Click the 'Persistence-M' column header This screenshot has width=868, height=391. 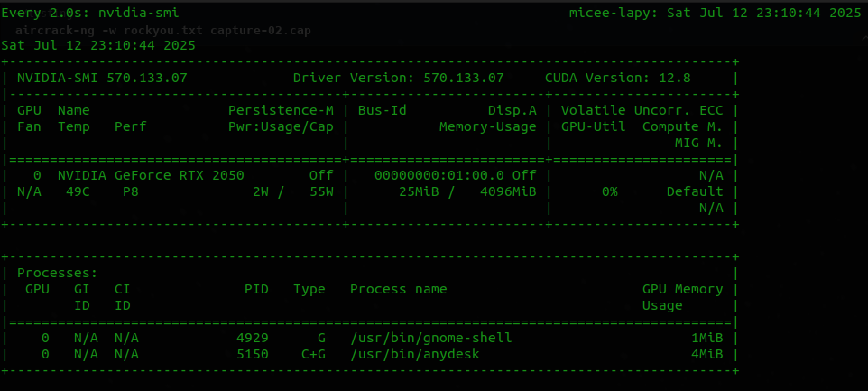282,111
